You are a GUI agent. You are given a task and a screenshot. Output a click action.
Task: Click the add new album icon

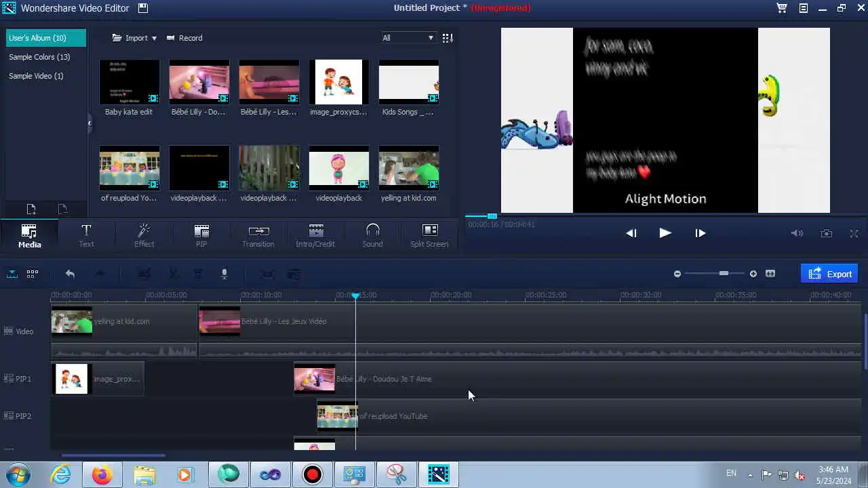(x=31, y=209)
